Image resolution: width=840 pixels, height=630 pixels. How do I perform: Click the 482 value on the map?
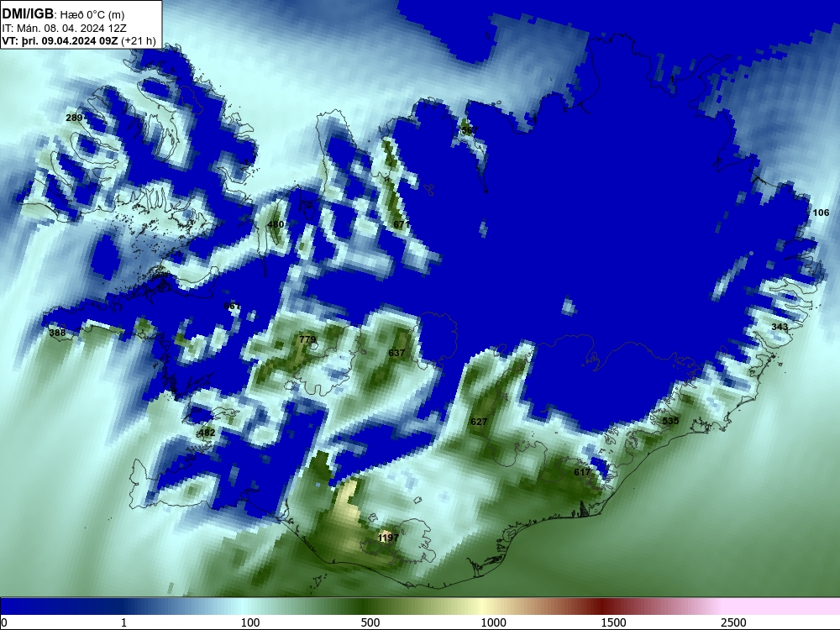(x=207, y=433)
